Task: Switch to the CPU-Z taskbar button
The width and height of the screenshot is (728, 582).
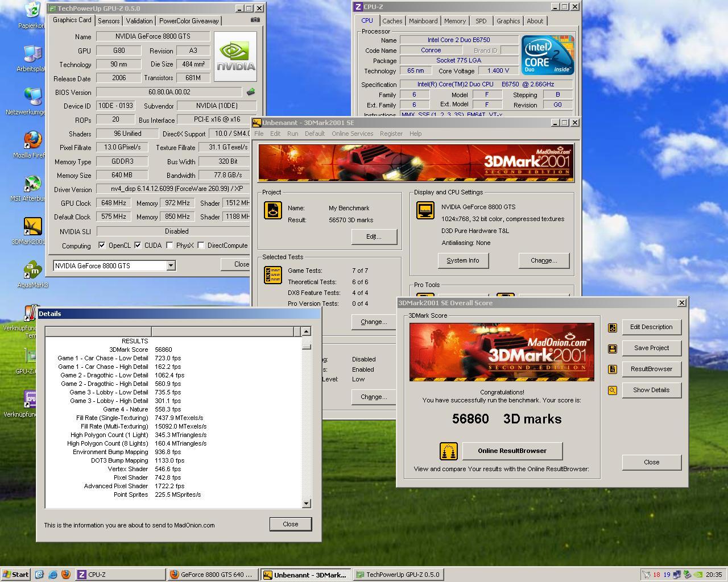Action: (x=121, y=575)
